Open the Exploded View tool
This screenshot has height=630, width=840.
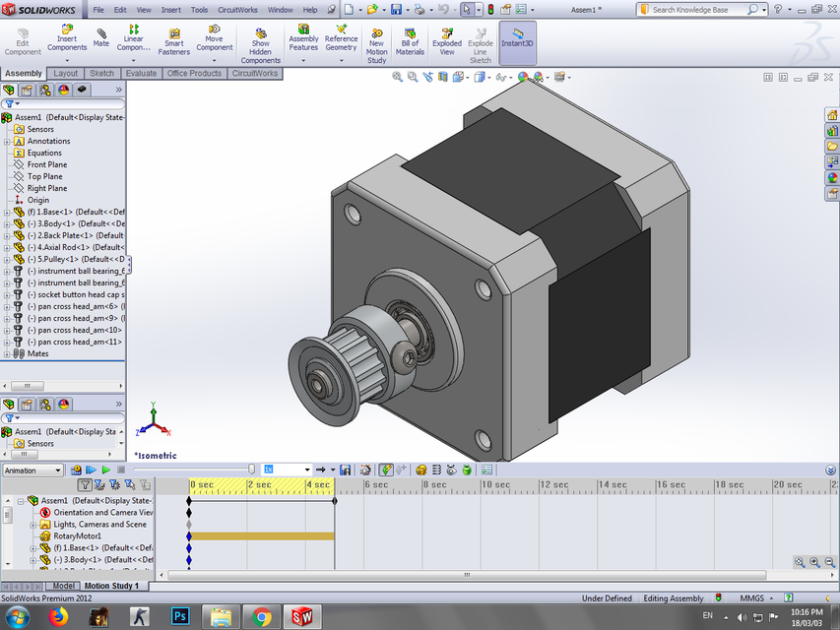(x=446, y=40)
